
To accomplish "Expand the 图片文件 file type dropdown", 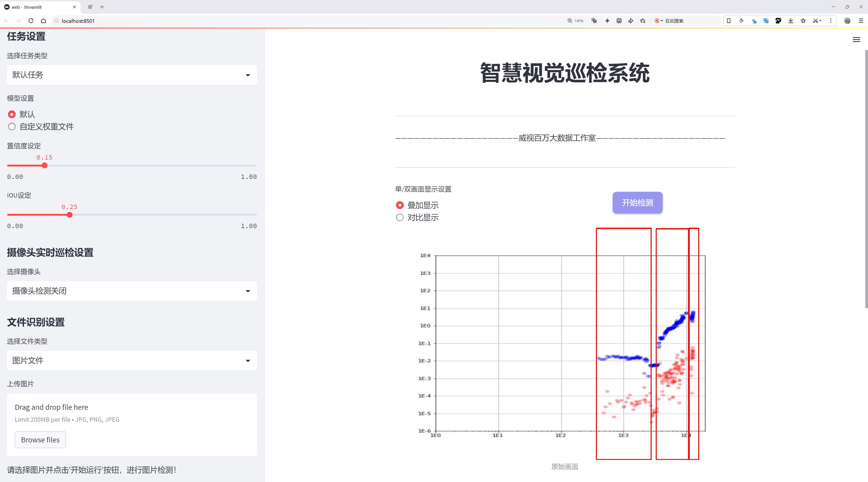I will [x=132, y=361].
